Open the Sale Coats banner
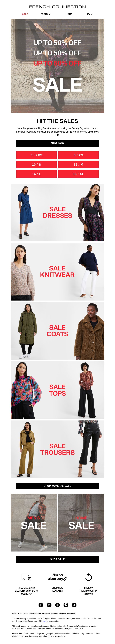 pos(57,331)
